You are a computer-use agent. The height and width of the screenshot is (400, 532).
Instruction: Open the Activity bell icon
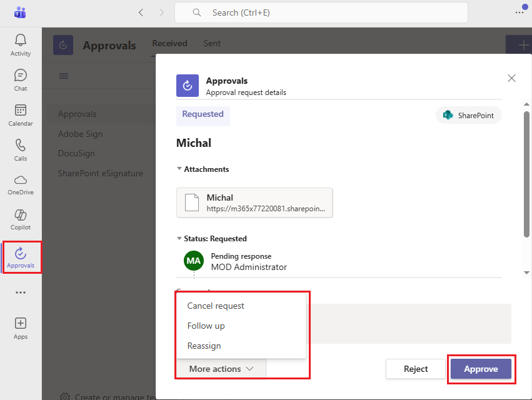pos(21,44)
